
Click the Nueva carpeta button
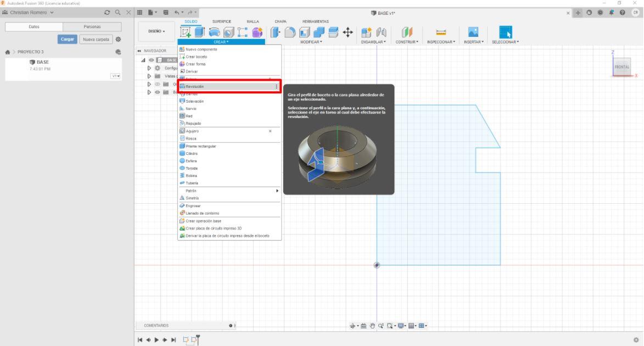point(96,40)
